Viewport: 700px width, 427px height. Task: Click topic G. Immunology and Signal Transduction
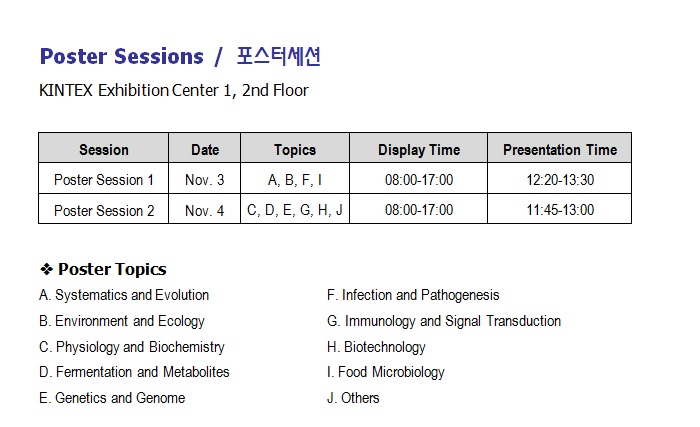[444, 321]
